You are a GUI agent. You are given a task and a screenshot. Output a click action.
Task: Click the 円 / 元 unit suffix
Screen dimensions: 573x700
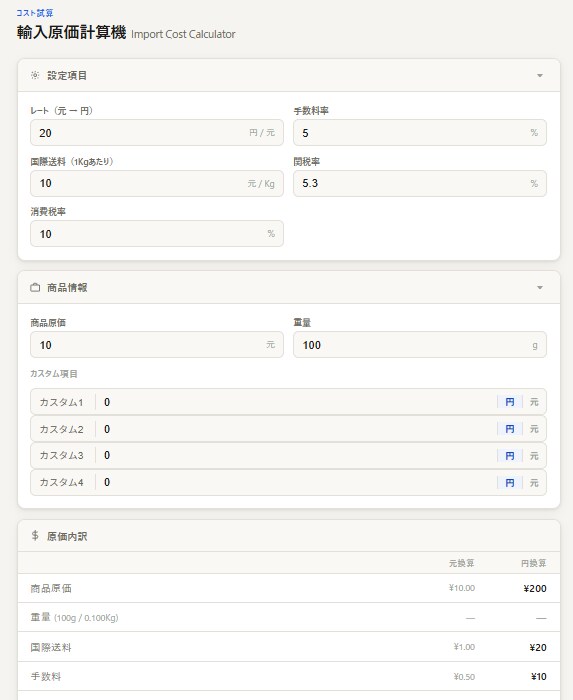pos(262,133)
